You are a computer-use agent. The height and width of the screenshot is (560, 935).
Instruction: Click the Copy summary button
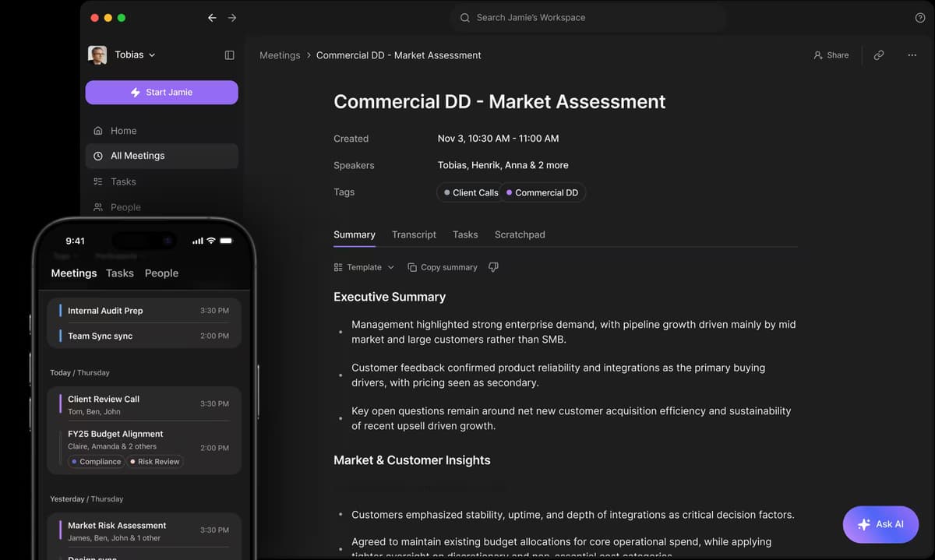[443, 267]
